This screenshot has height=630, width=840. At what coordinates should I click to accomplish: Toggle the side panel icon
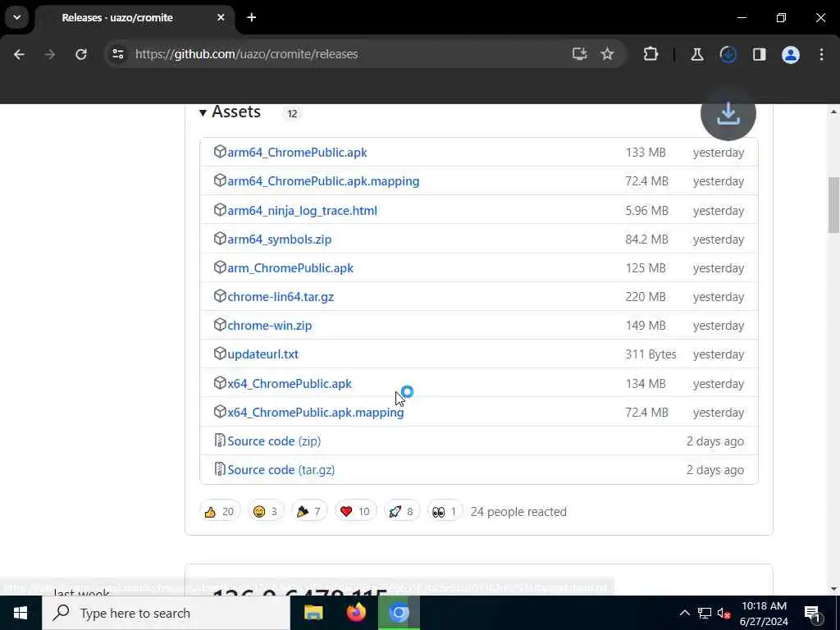(x=759, y=54)
